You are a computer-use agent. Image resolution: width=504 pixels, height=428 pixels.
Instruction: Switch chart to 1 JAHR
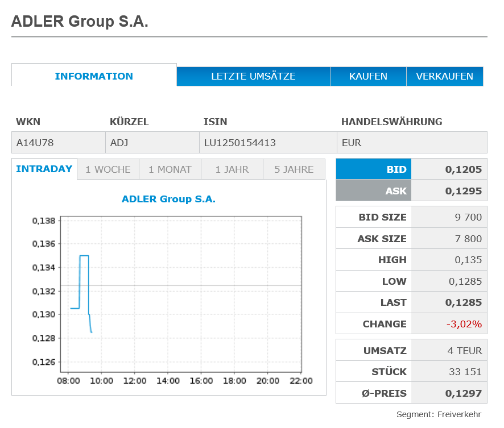[x=232, y=169]
